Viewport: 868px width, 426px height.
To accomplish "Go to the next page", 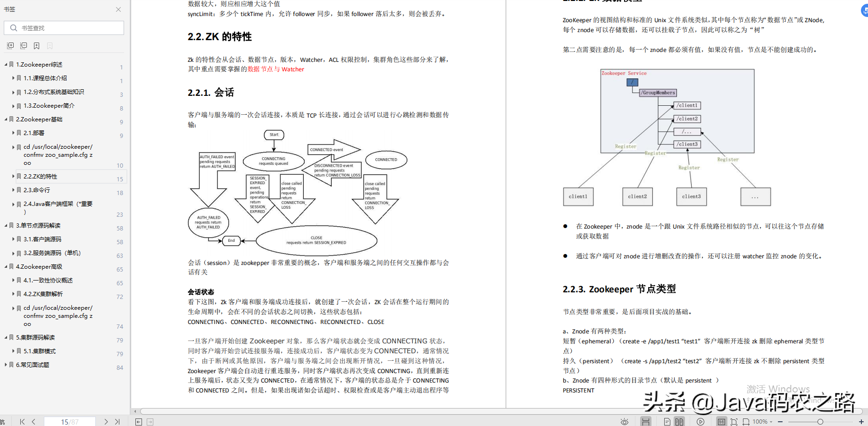I will pos(106,422).
